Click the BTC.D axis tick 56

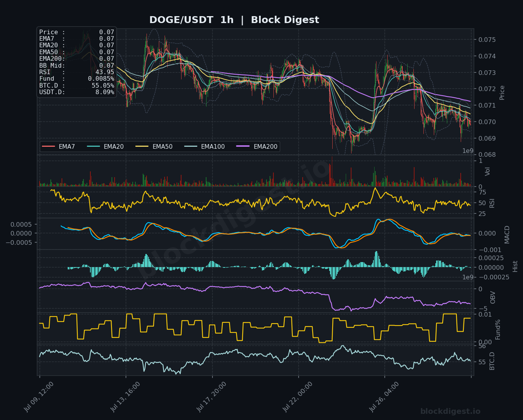coord(482,346)
